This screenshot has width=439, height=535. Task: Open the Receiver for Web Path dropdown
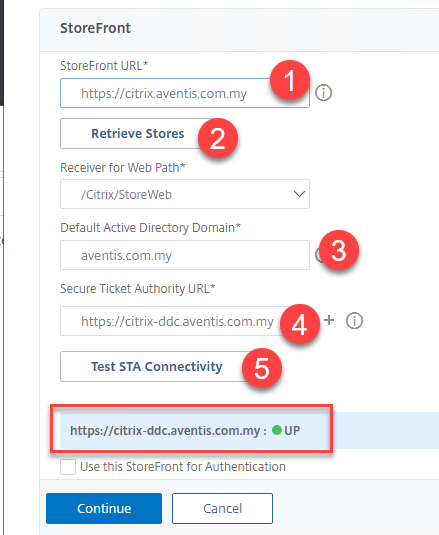(185, 194)
